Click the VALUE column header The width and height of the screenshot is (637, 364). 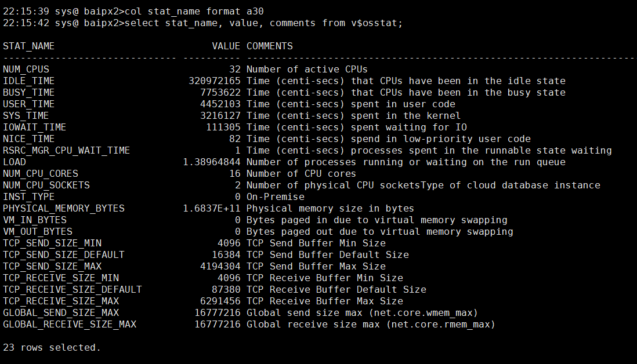pyautogui.click(x=226, y=46)
